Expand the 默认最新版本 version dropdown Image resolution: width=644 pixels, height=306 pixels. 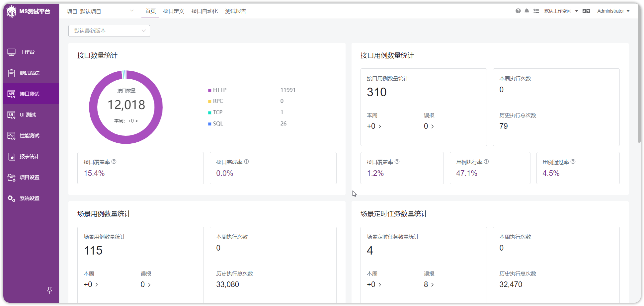[109, 31]
